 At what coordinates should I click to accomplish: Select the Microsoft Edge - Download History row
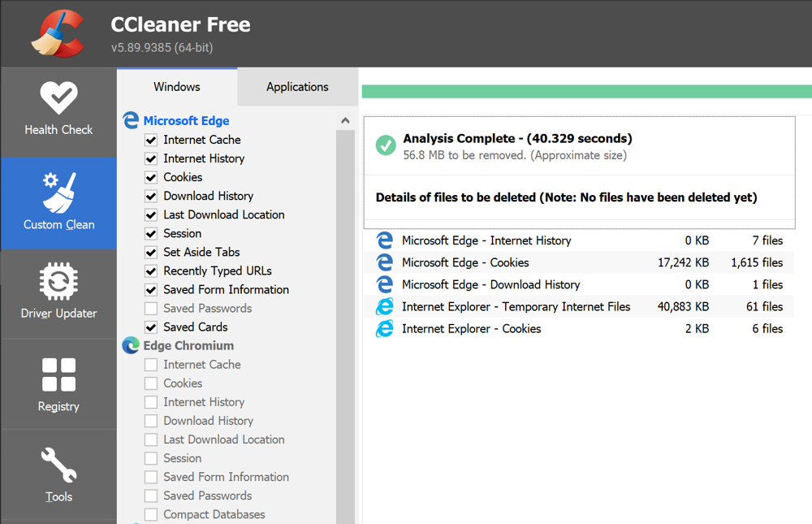pos(579,284)
